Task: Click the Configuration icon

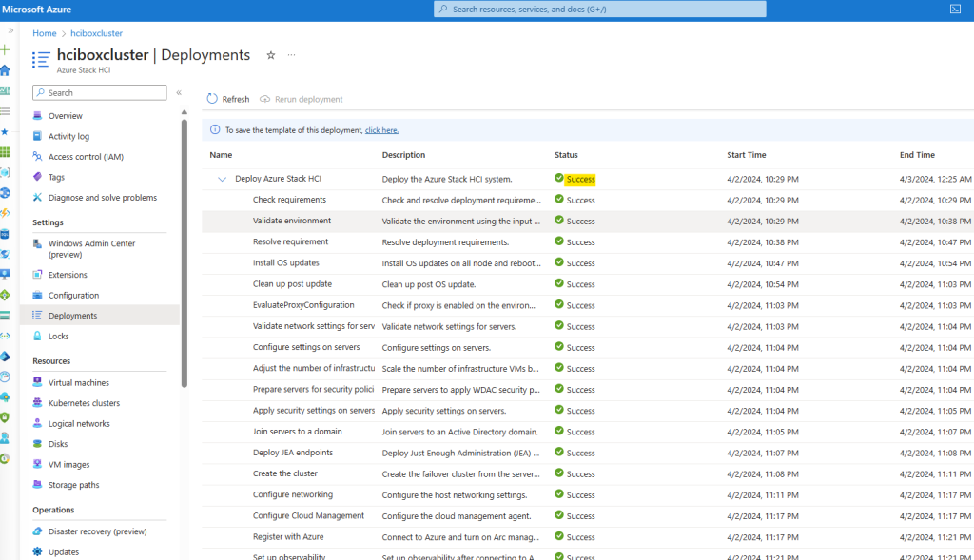Action: pyautogui.click(x=37, y=295)
